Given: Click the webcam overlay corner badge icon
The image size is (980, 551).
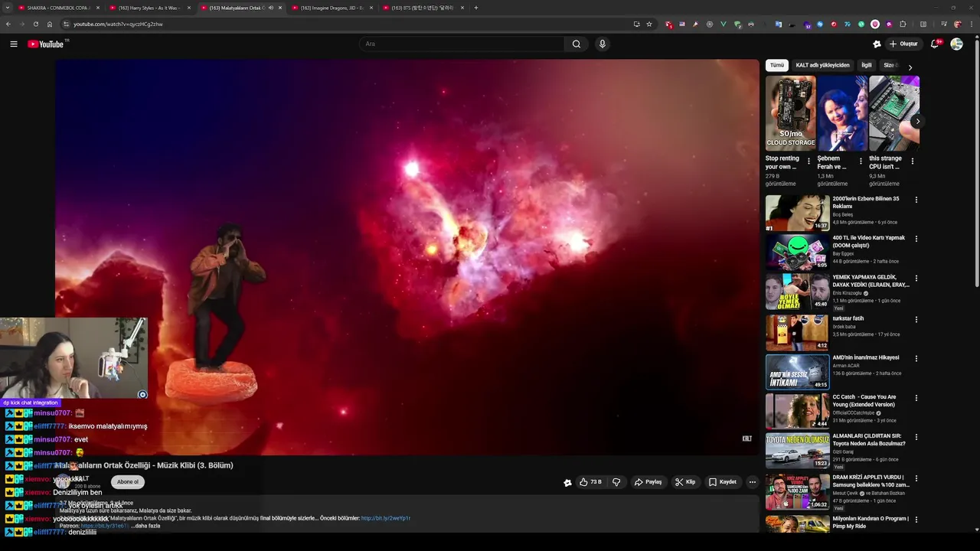Looking at the screenshot, I should pyautogui.click(x=142, y=394).
